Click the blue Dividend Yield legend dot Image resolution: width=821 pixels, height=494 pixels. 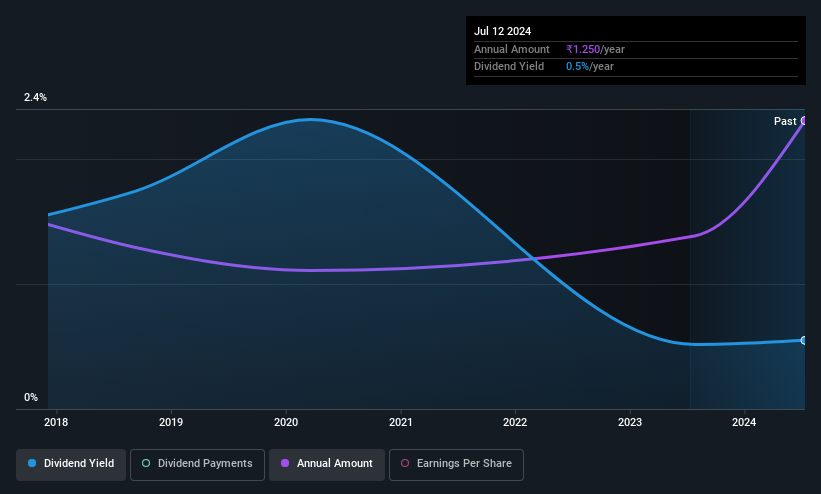(32, 464)
